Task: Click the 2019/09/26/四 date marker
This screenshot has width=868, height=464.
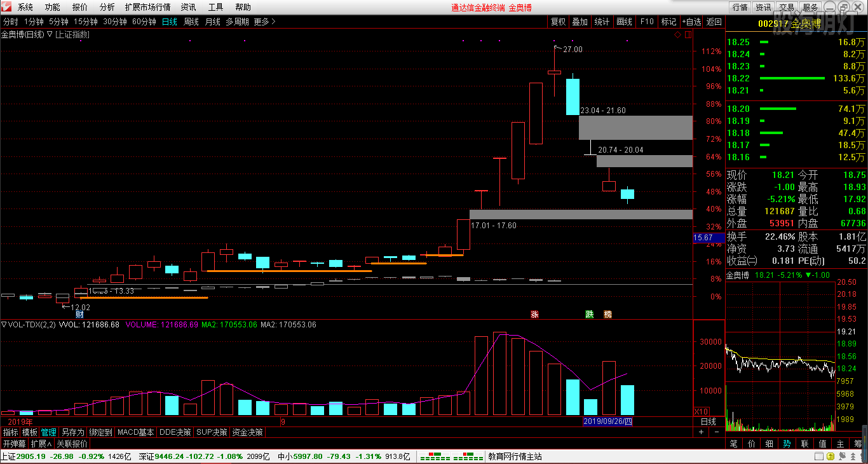Action: coord(608,421)
